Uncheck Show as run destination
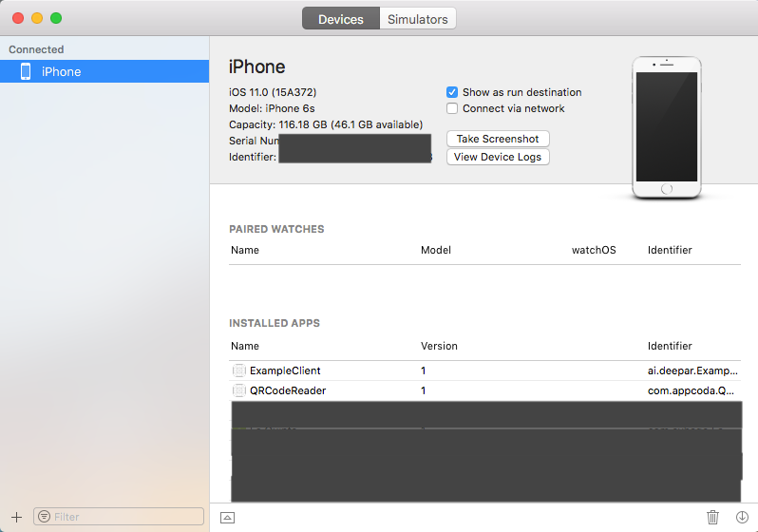758x532 pixels. pos(452,92)
